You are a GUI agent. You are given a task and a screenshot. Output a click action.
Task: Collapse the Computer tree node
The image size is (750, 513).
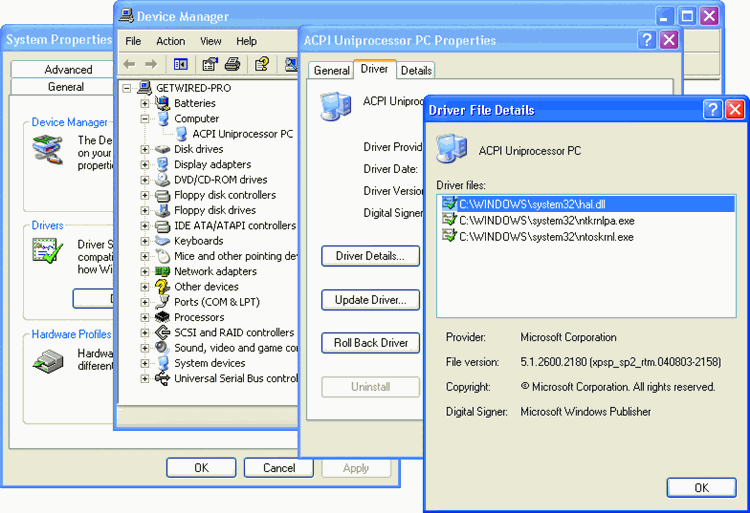tap(144, 119)
